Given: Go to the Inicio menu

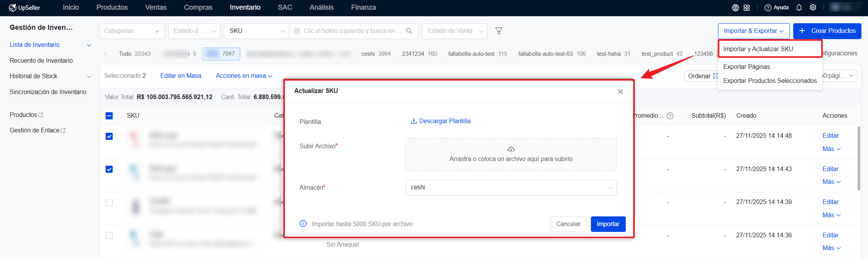Looking at the screenshot, I should click(71, 7).
